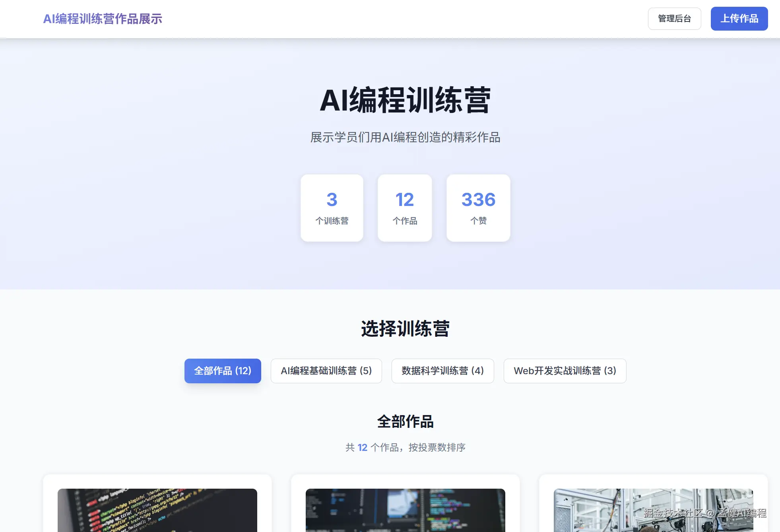780x532 pixels.
Task: Click the large AI编程训练营 hero heading
Action: click(x=405, y=100)
